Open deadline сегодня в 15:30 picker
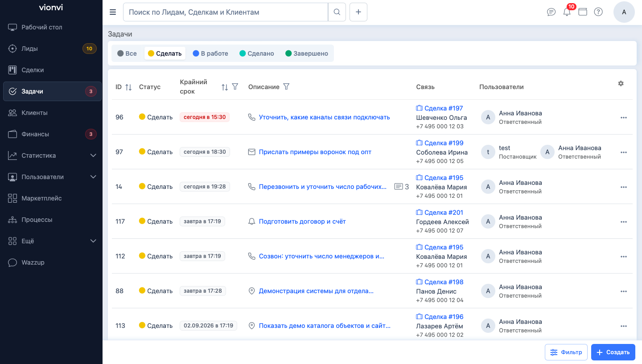 205,117
